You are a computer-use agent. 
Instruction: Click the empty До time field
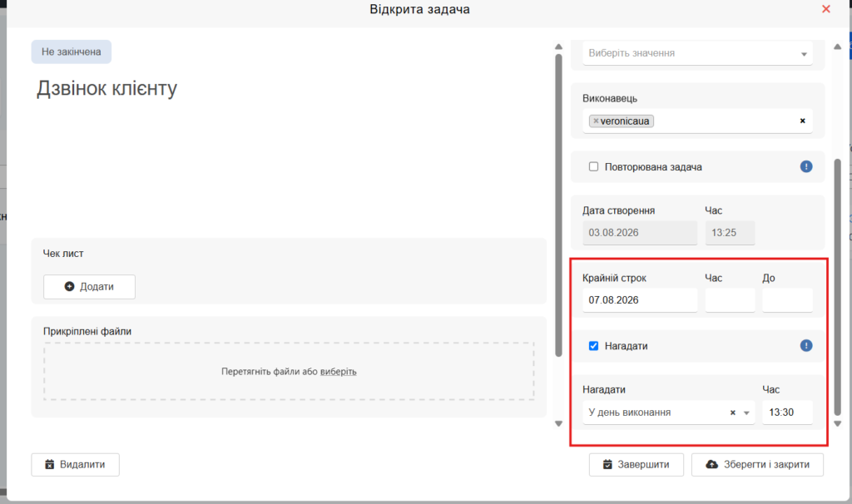pyautogui.click(x=787, y=300)
